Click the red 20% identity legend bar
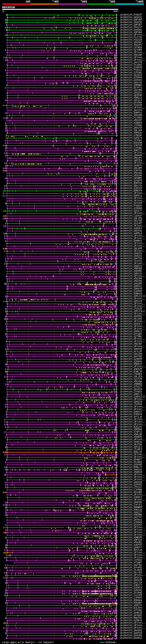 16,4
